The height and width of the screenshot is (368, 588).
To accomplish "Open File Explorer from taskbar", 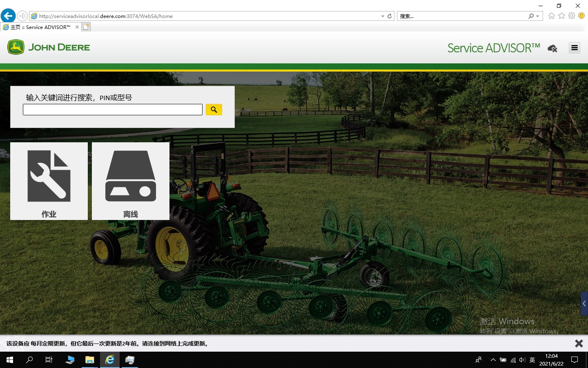I will [x=90, y=360].
